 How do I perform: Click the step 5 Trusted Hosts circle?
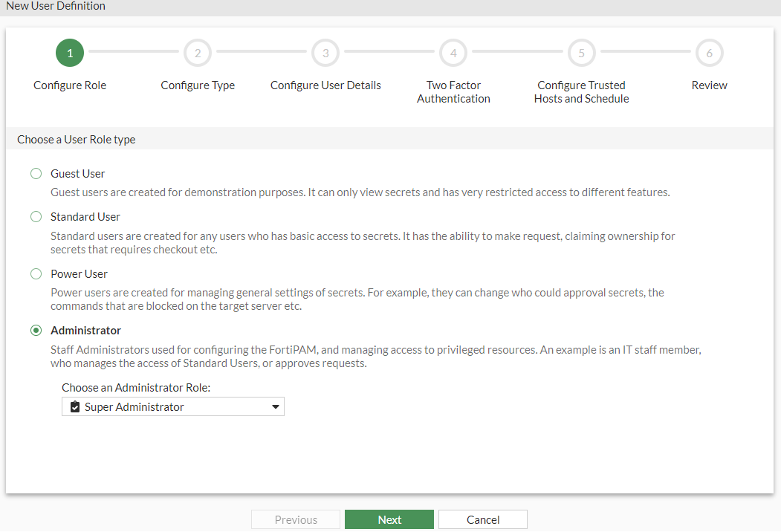coord(581,53)
